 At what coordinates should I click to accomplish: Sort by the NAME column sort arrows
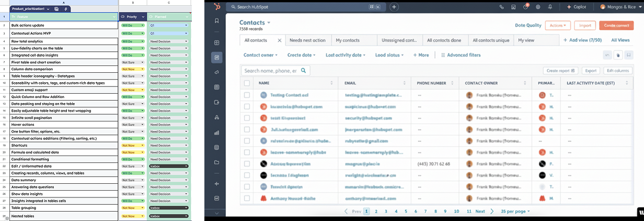pyautogui.click(x=331, y=83)
